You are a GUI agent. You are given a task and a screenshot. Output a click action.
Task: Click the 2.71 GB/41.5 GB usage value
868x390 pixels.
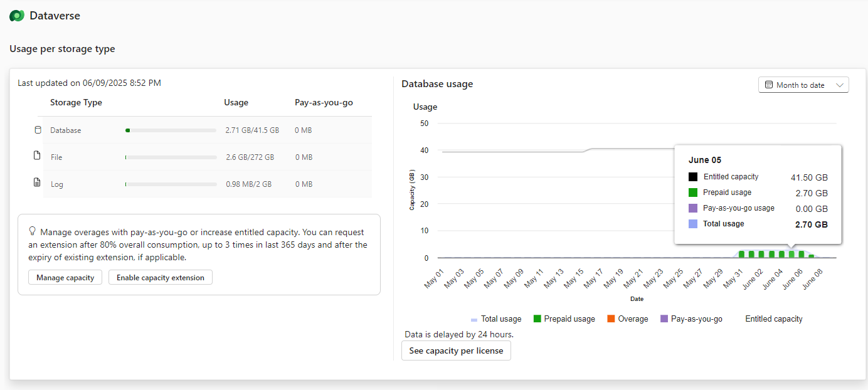[x=252, y=130]
